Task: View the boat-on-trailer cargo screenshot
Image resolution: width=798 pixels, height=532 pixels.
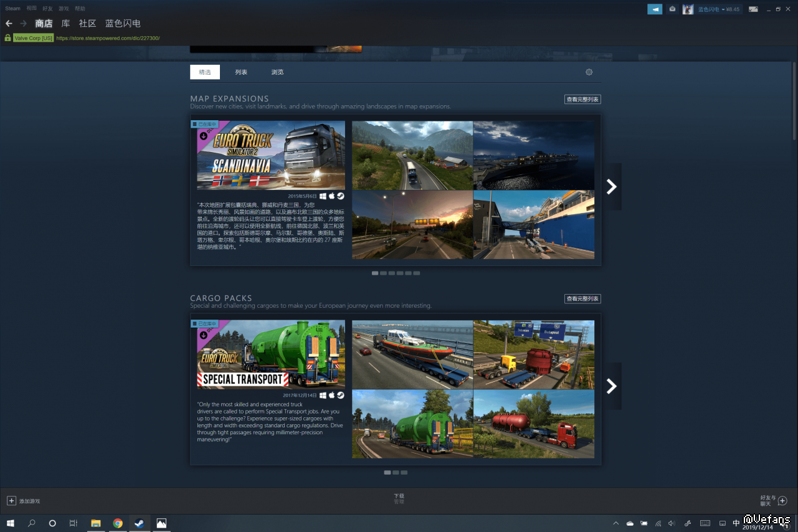Action: tap(412, 354)
